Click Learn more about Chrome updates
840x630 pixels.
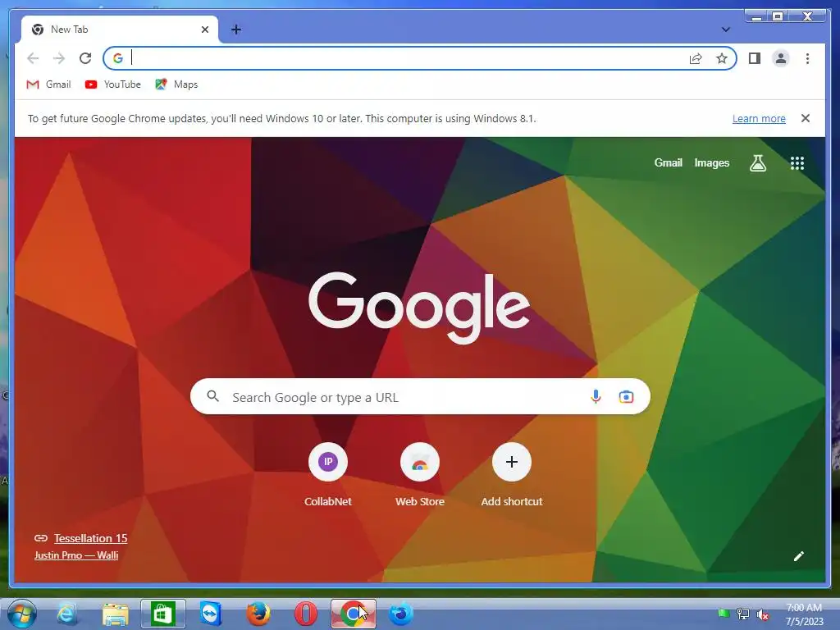click(x=759, y=119)
